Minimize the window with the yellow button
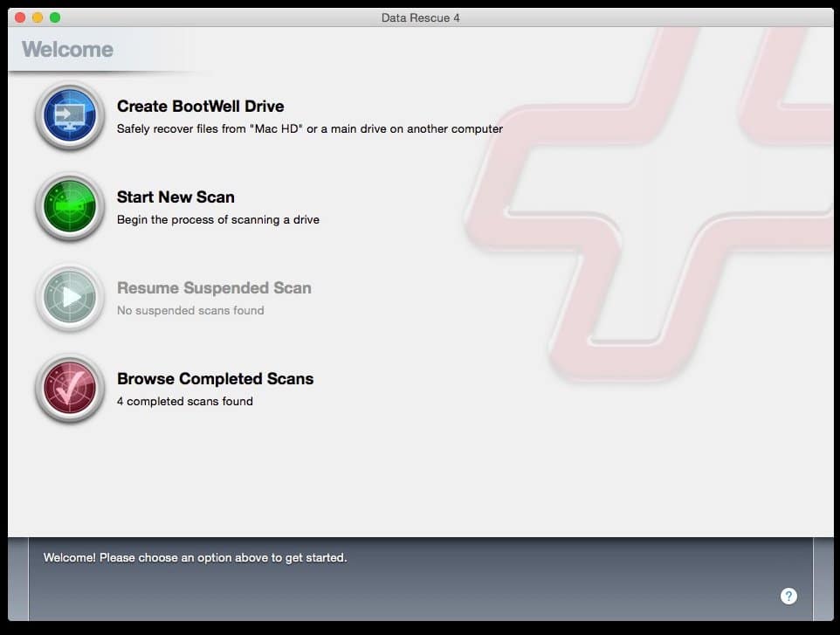Image resolution: width=840 pixels, height=635 pixels. (38, 17)
